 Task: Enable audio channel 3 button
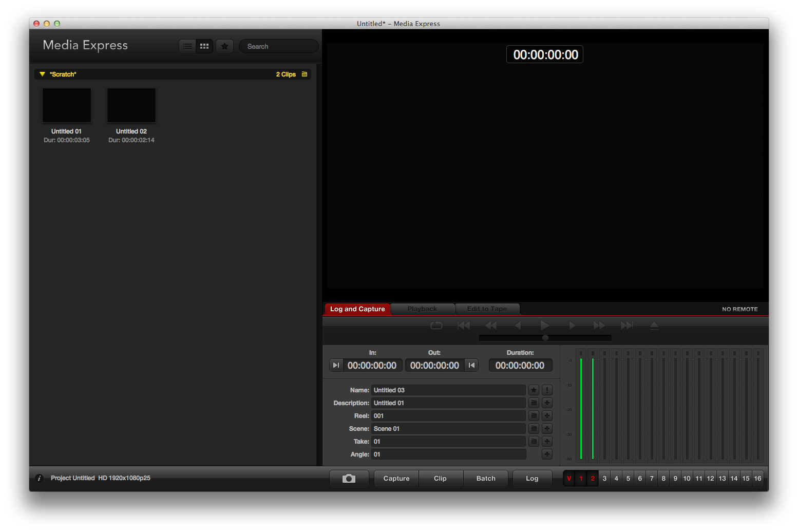pos(604,479)
